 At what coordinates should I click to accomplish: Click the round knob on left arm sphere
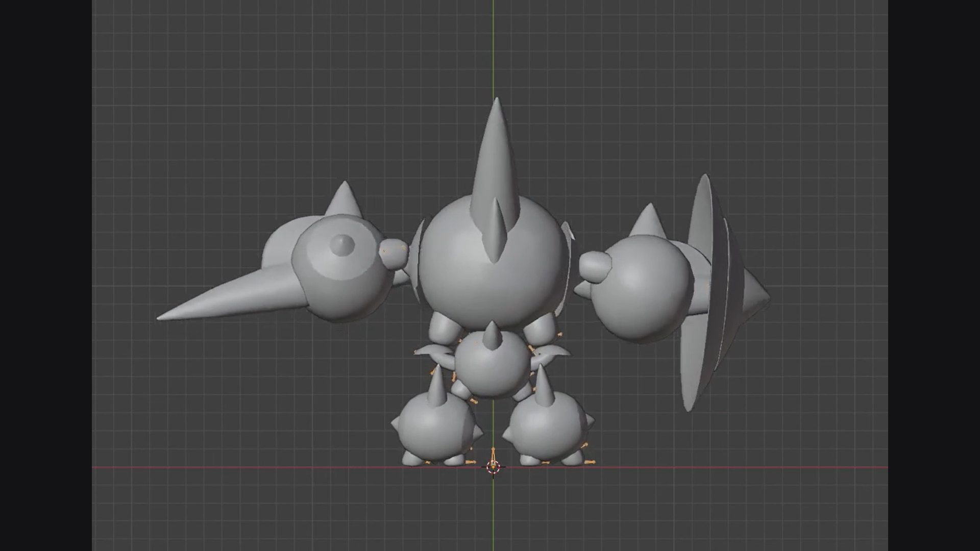[342, 245]
